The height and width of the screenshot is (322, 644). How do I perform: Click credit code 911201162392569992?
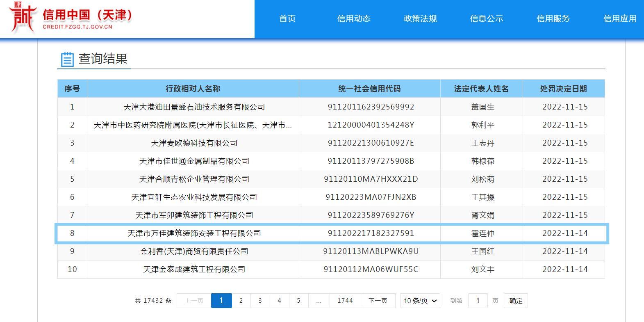click(x=371, y=107)
